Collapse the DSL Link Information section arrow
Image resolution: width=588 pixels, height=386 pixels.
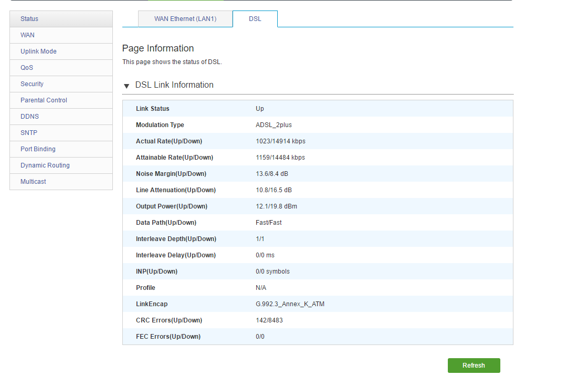(x=127, y=86)
